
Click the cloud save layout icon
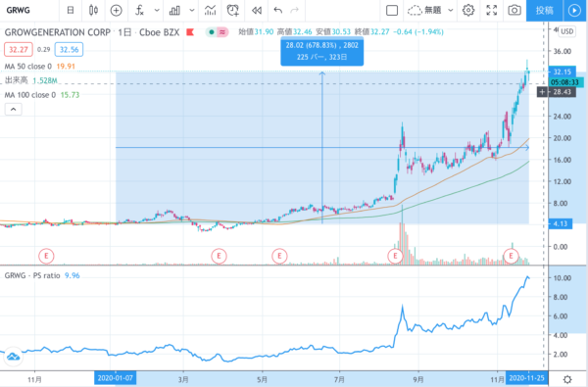coord(415,10)
